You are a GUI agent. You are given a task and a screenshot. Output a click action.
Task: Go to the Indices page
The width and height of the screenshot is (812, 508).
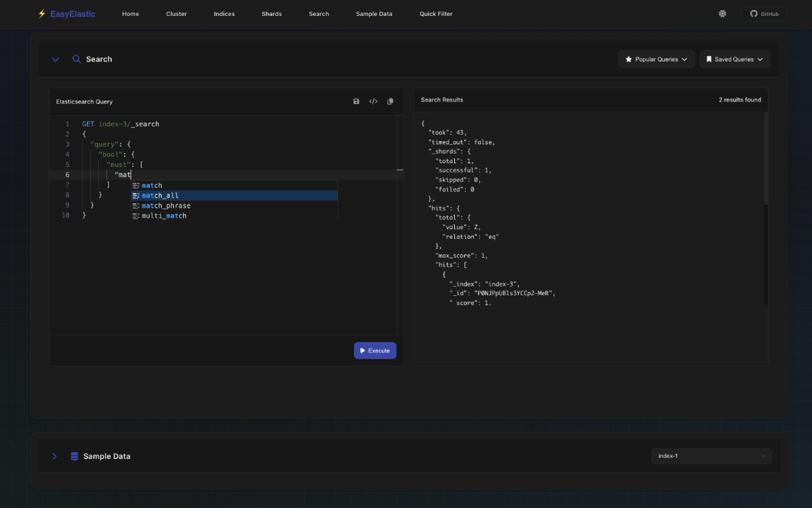click(224, 13)
